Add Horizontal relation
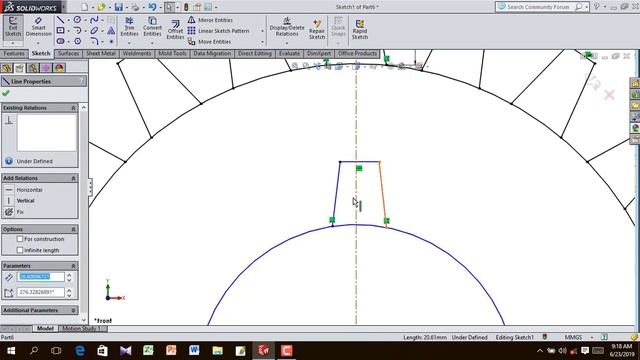640x360 pixels. point(23,190)
